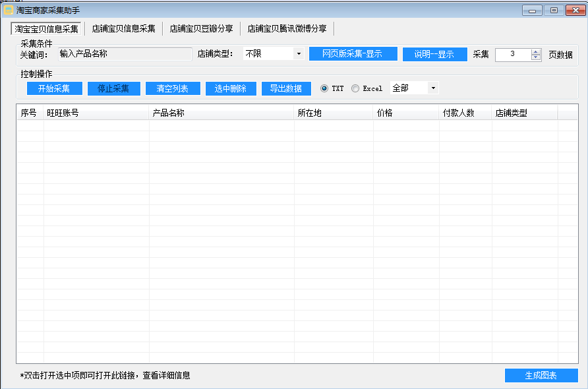This screenshot has width=588, height=389.
Task: Sort by the 付款人数 column header
Action: [x=465, y=113]
